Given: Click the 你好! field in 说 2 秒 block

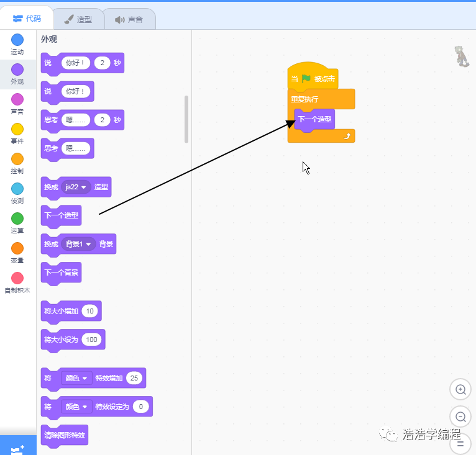Looking at the screenshot, I should click(x=76, y=63).
